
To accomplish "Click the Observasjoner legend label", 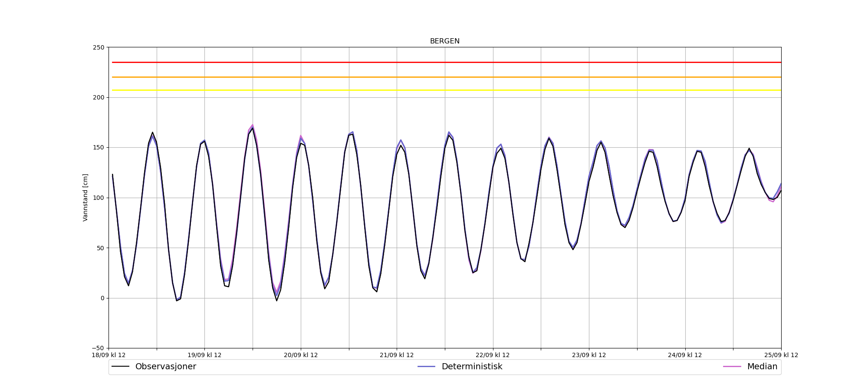I will click(166, 367).
